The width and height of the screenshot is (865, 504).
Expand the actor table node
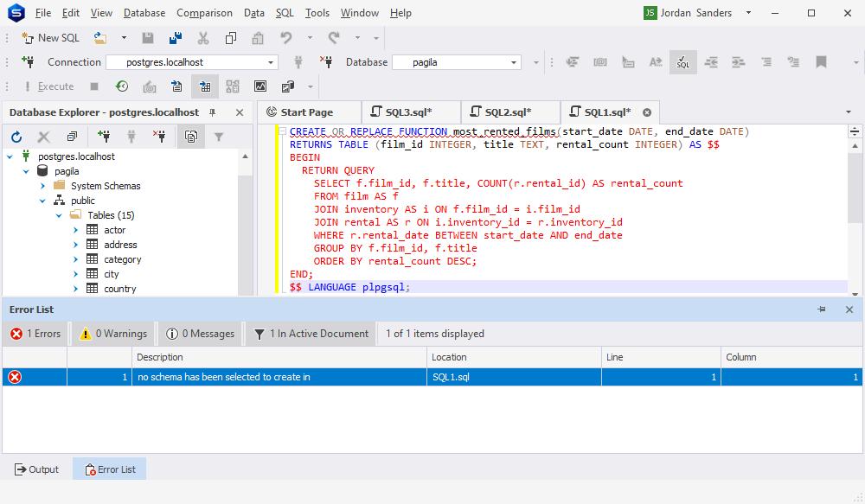(74, 229)
